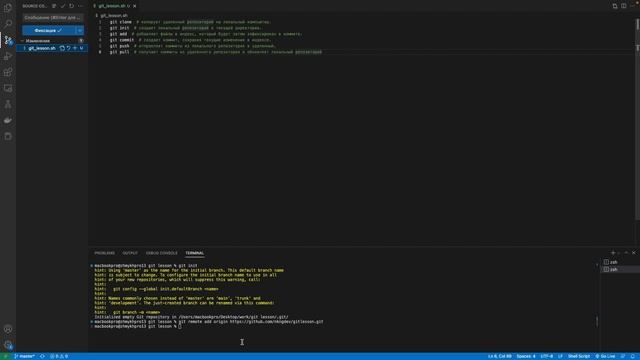The height and width of the screenshot is (360, 640).
Task: Open errors and warnings in status bar
Action: pyautogui.click(x=59, y=356)
